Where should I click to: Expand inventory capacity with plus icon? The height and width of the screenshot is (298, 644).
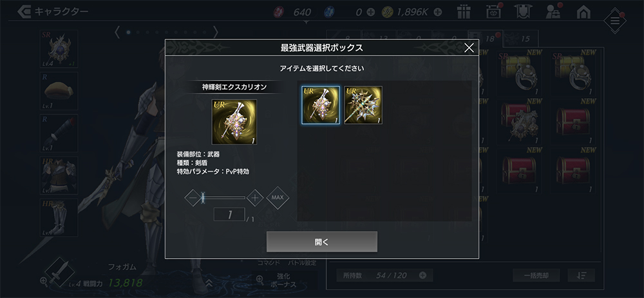tap(422, 275)
